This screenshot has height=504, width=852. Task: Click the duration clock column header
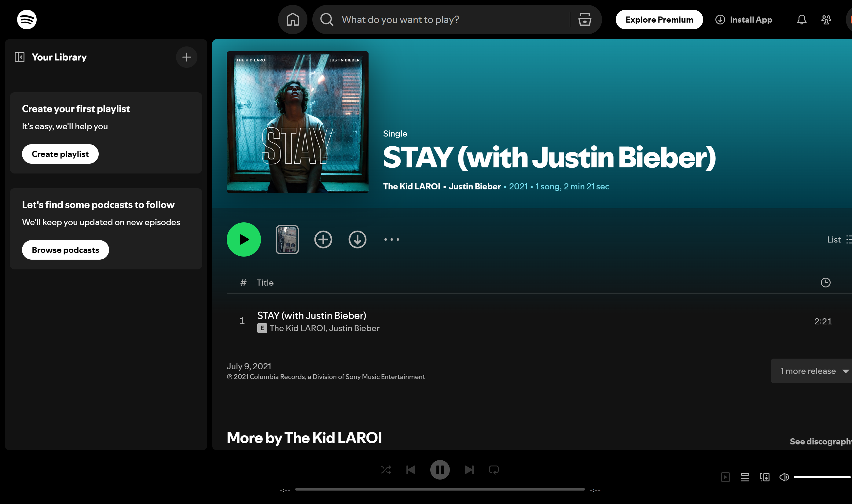tap(825, 283)
